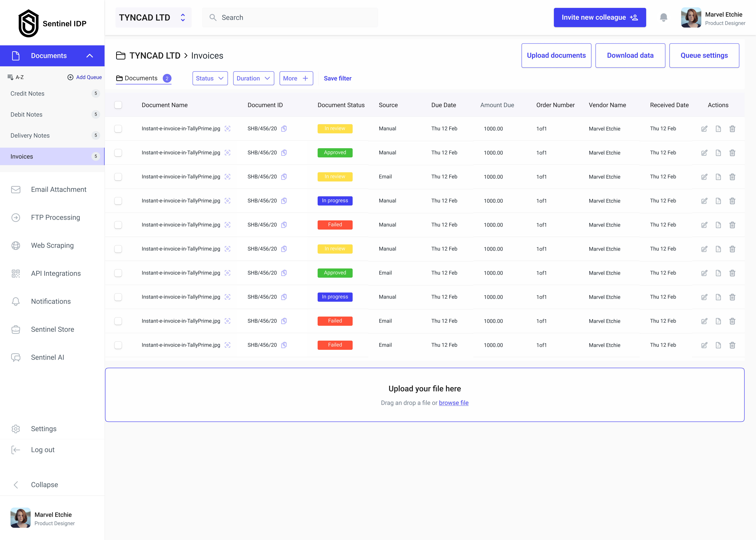Delete the second row document via trash icon
Viewport: 756px width, 540px height.
point(732,153)
